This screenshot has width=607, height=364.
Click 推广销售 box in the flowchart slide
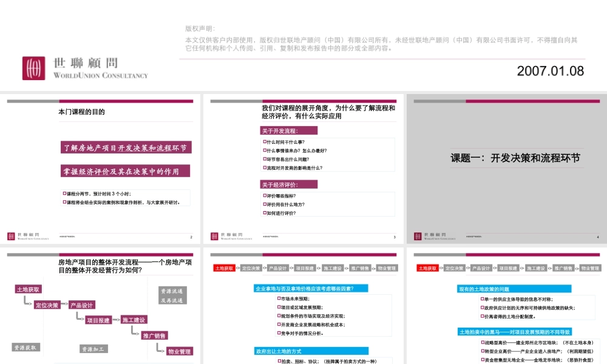click(154, 335)
